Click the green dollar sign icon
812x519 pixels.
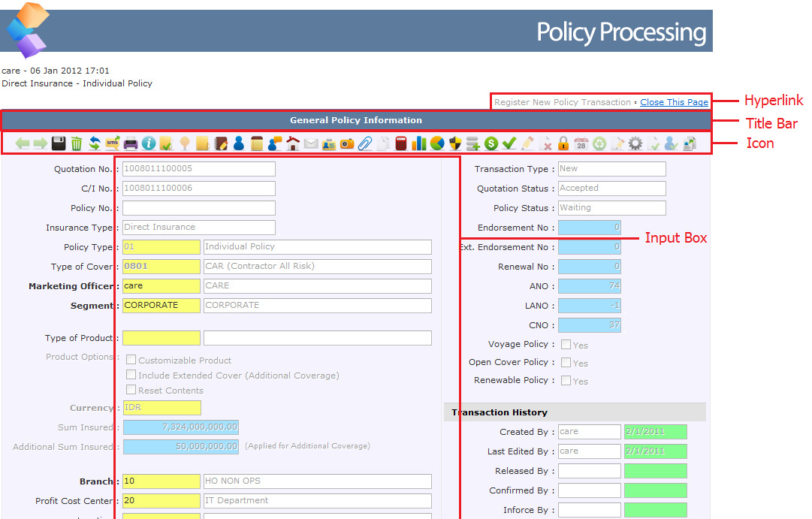click(491, 143)
